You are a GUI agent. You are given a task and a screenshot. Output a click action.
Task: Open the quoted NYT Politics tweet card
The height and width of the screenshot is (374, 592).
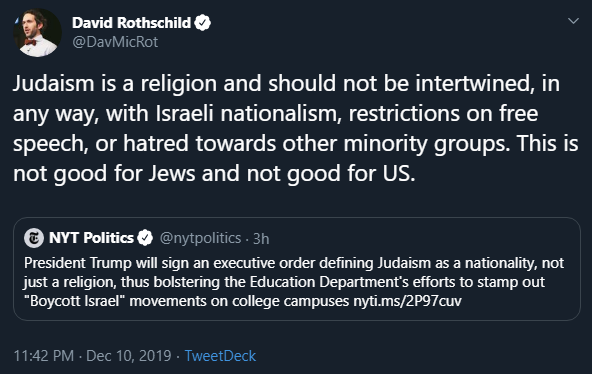tap(297, 269)
